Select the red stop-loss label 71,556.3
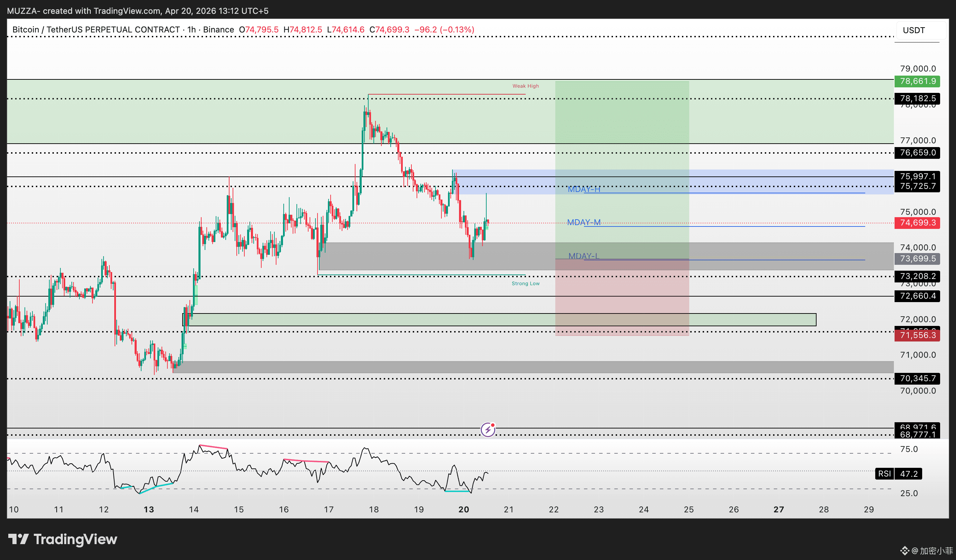This screenshot has width=956, height=560. point(917,335)
